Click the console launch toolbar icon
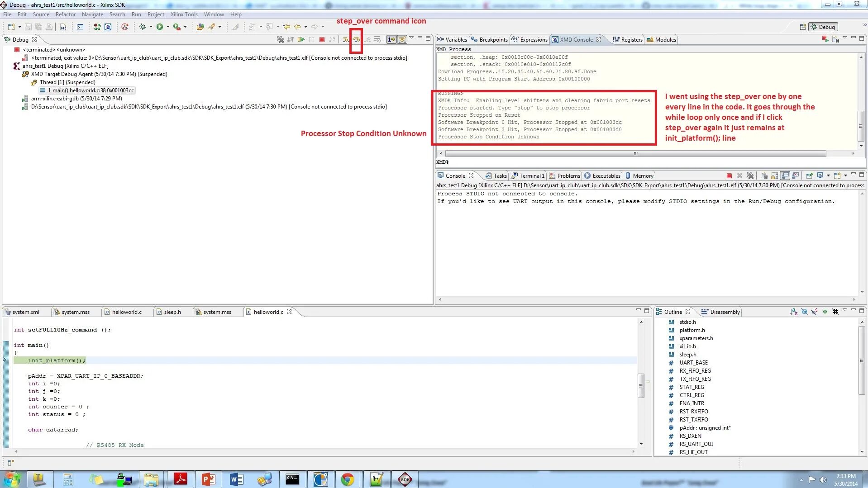The height and width of the screenshot is (488, 868). (x=80, y=27)
